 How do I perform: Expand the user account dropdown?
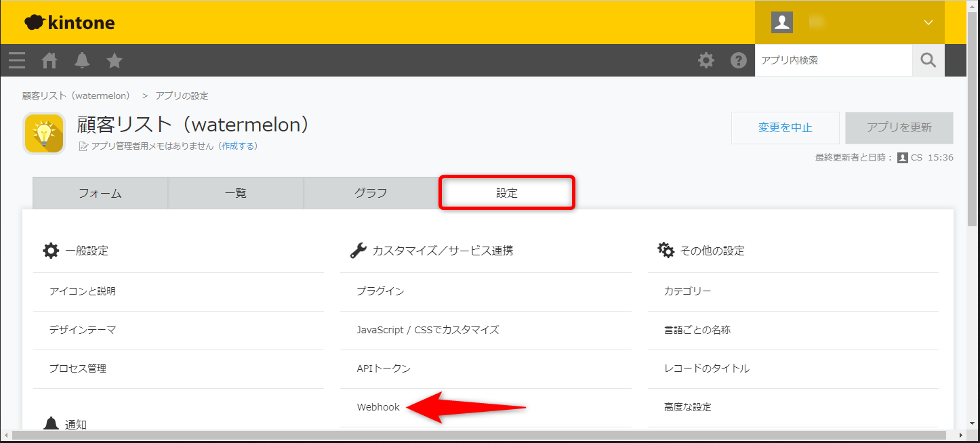(x=928, y=22)
